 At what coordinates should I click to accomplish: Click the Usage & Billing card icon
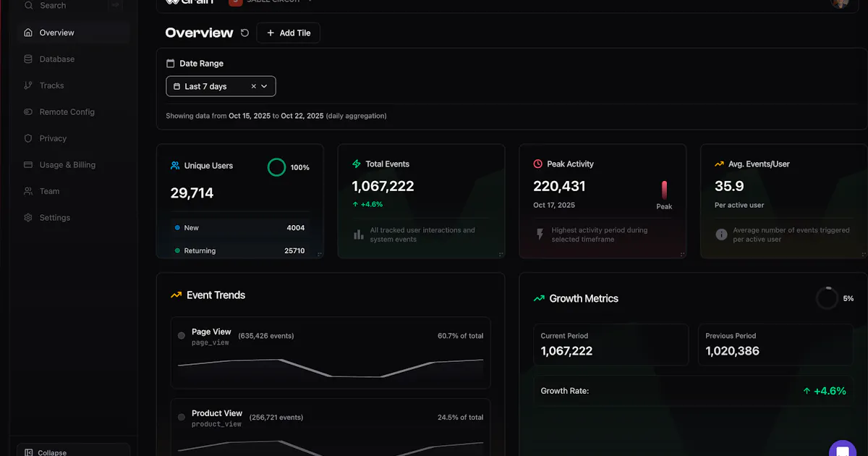pos(28,165)
